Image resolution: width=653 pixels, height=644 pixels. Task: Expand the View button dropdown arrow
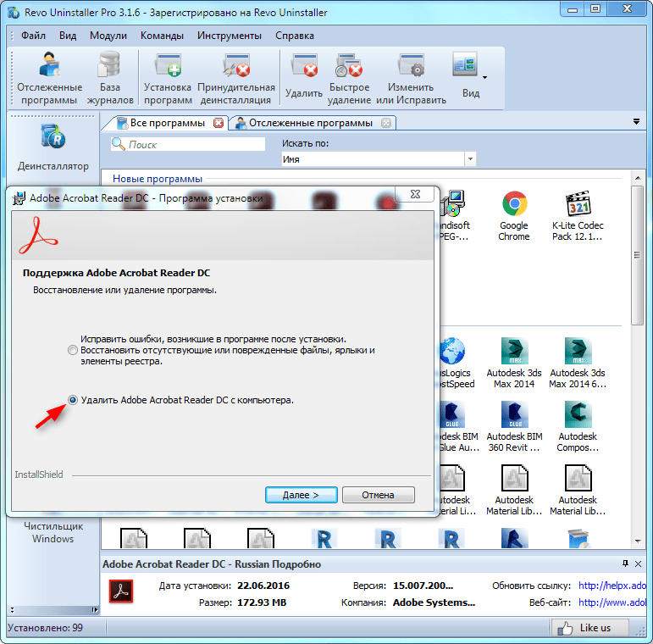[x=484, y=77]
